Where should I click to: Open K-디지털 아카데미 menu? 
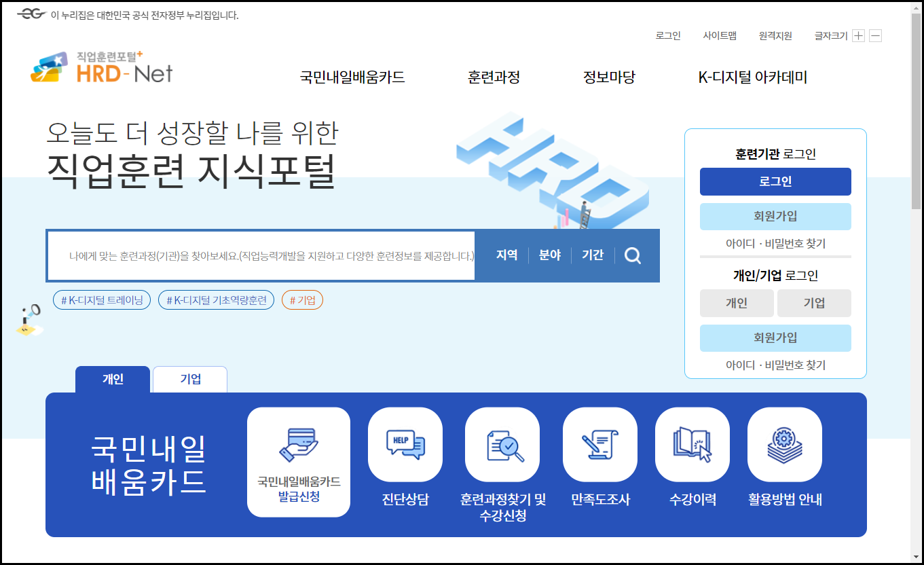[x=753, y=77]
